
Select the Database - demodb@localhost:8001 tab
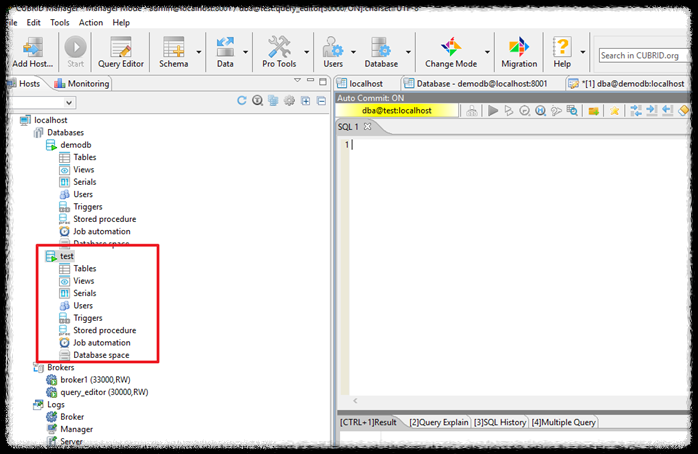pyautogui.click(x=475, y=84)
